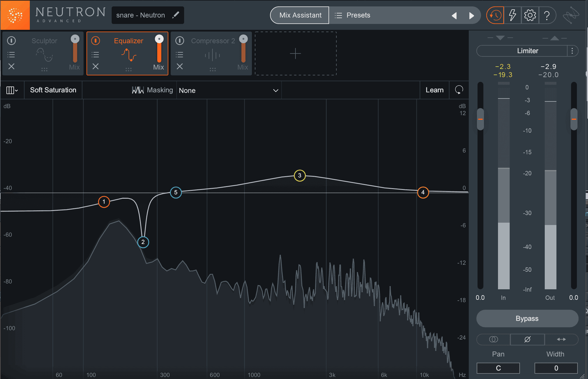Screen dimensions: 588x379
Task: Click the Bypass button
Action: [x=527, y=319]
